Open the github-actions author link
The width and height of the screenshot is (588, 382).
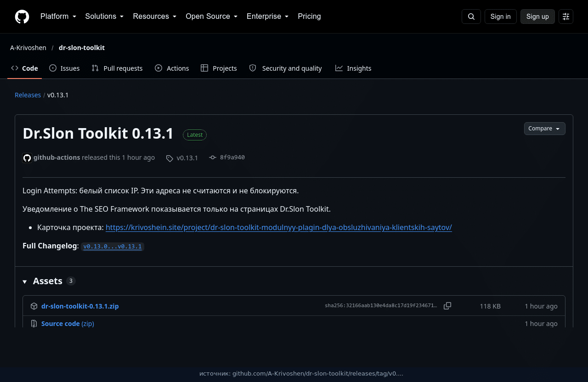(x=57, y=157)
